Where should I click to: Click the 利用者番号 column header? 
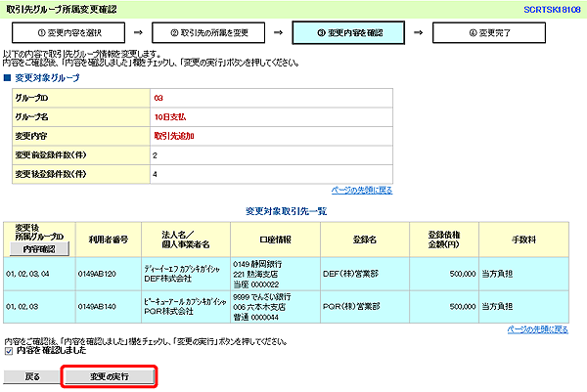coord(109,240)
